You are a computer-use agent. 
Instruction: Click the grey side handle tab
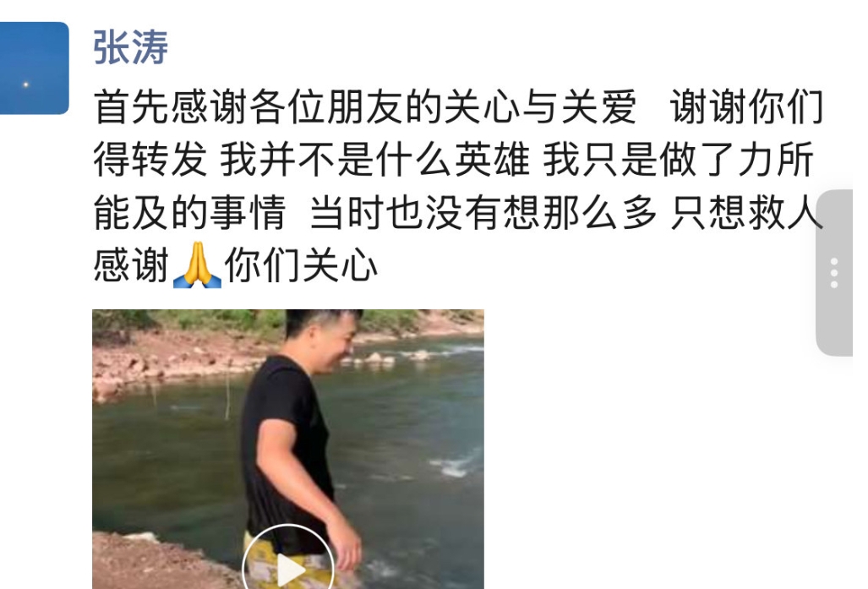coord(834,273)
